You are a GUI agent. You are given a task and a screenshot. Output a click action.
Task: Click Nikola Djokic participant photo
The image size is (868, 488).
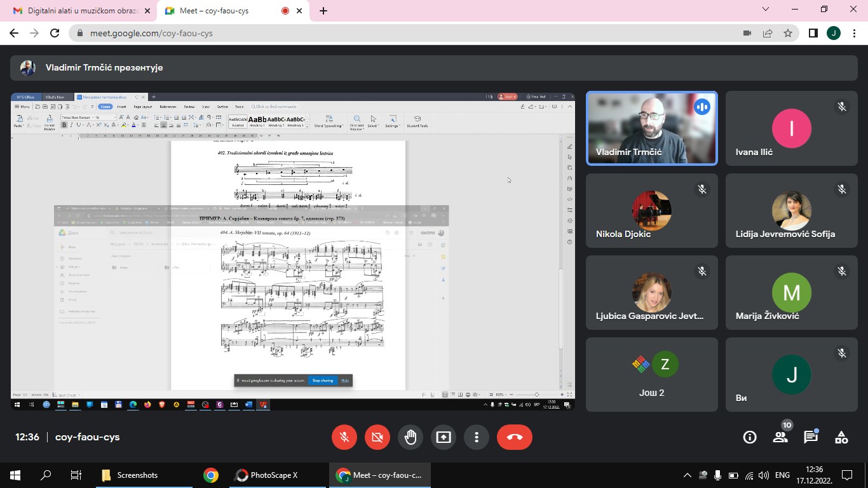coord(651,210)
